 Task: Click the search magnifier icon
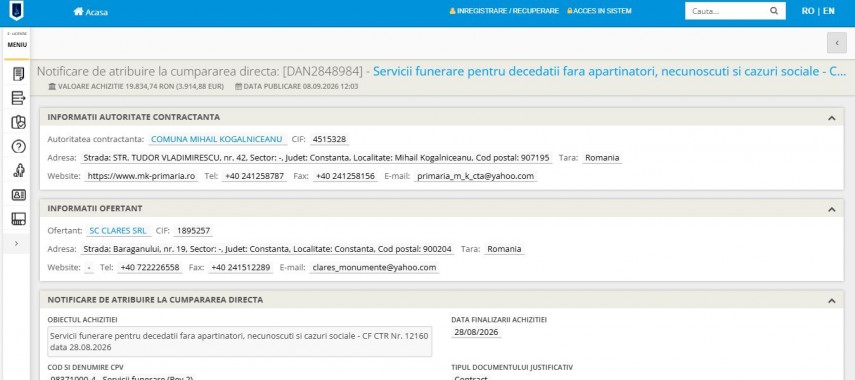coord(774,11)
